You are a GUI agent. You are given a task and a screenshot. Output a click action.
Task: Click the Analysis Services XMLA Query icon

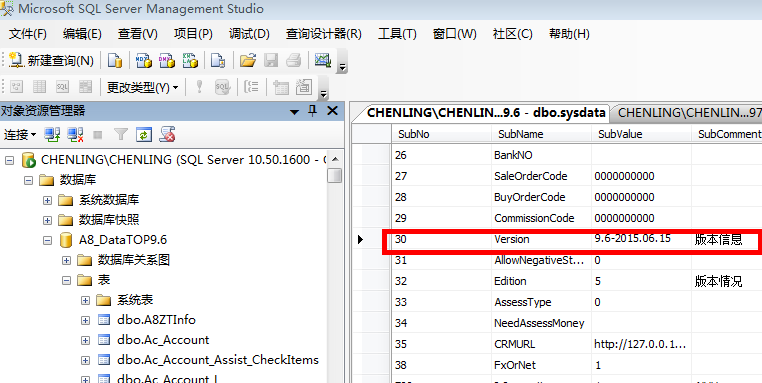tap(190, 60)
